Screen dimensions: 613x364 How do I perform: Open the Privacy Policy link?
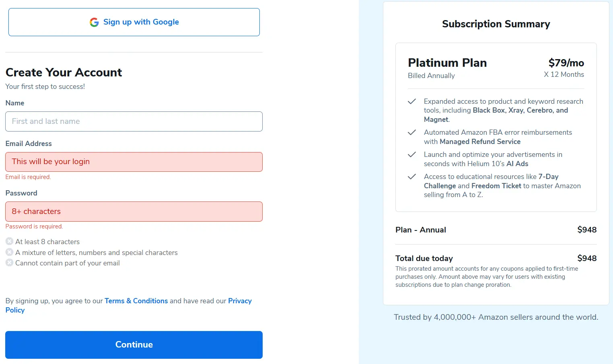tap(240, 300)
